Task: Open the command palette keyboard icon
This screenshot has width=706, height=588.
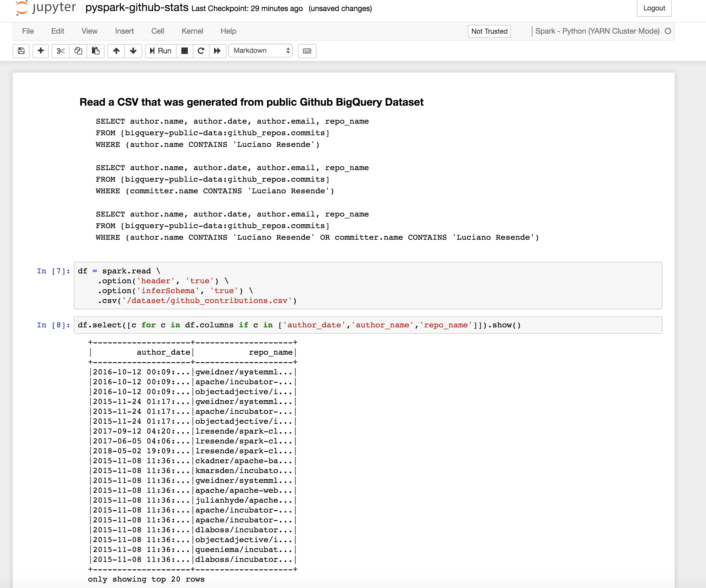Action: click(x=307, y=51)
